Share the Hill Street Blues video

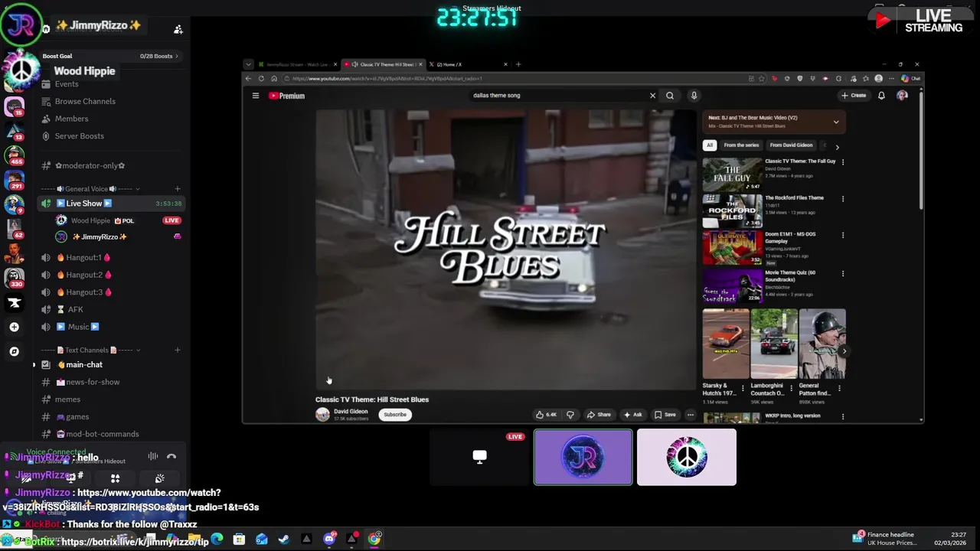point(599,415)
